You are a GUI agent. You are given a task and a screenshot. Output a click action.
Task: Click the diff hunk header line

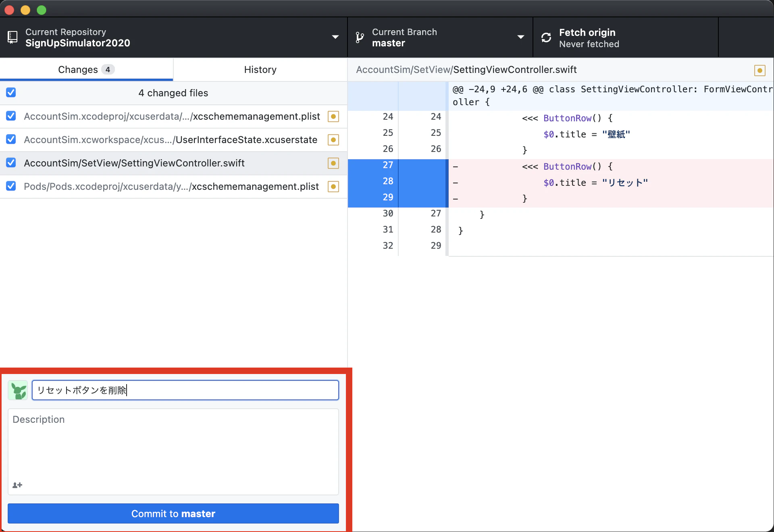[x=611, y=96]
